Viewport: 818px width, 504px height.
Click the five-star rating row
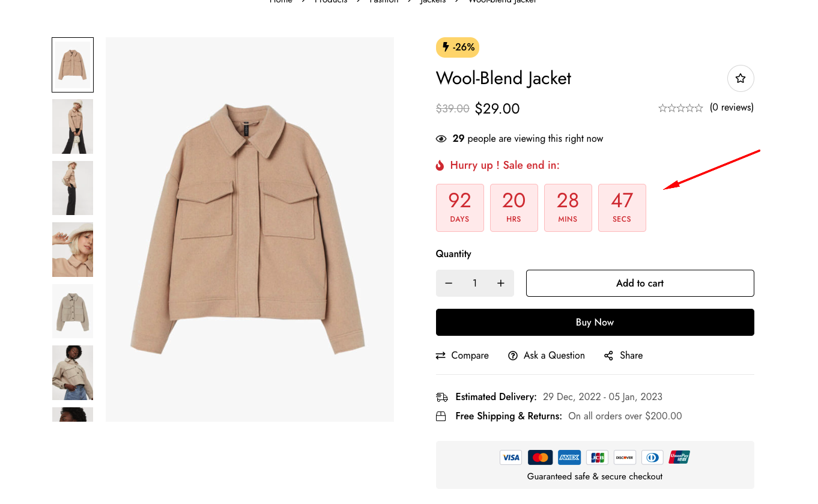[680, 108]
